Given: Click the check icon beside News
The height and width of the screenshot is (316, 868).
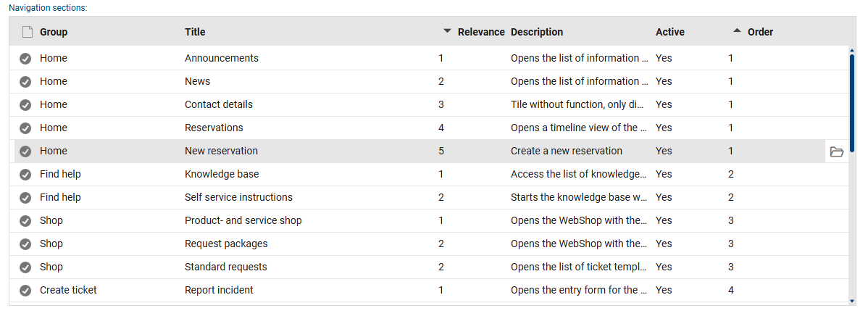Looking at the screenshot, I should [x=25, y=82].
